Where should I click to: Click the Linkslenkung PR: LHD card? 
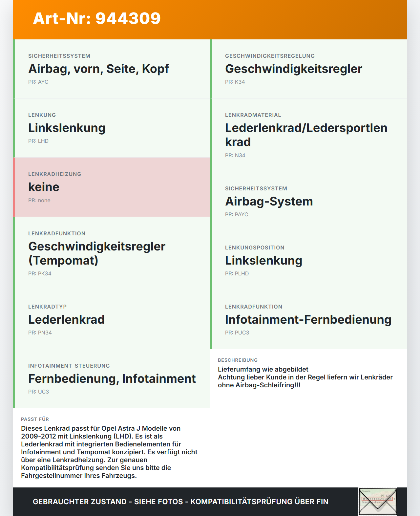[112, 128]
